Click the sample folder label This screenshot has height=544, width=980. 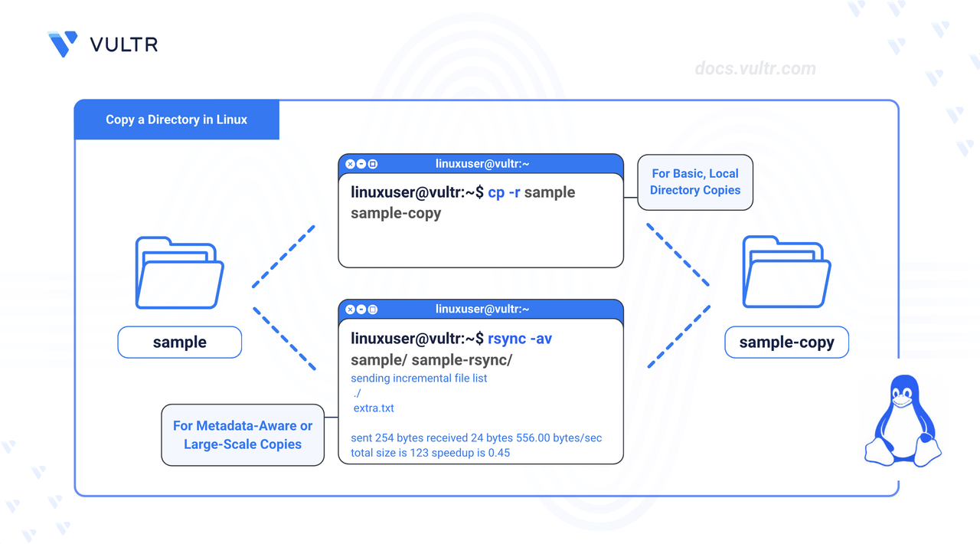click(180, 342)
